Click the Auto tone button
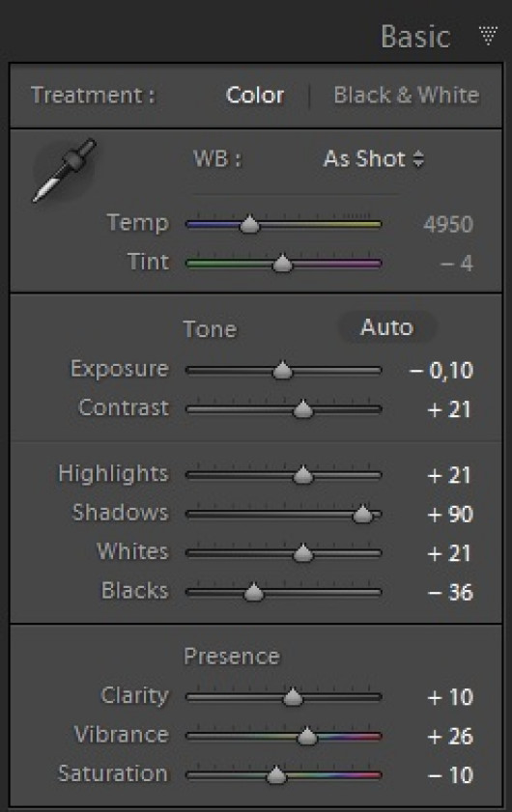This screenshot has height=812, width=512. [x=386, y=327]
